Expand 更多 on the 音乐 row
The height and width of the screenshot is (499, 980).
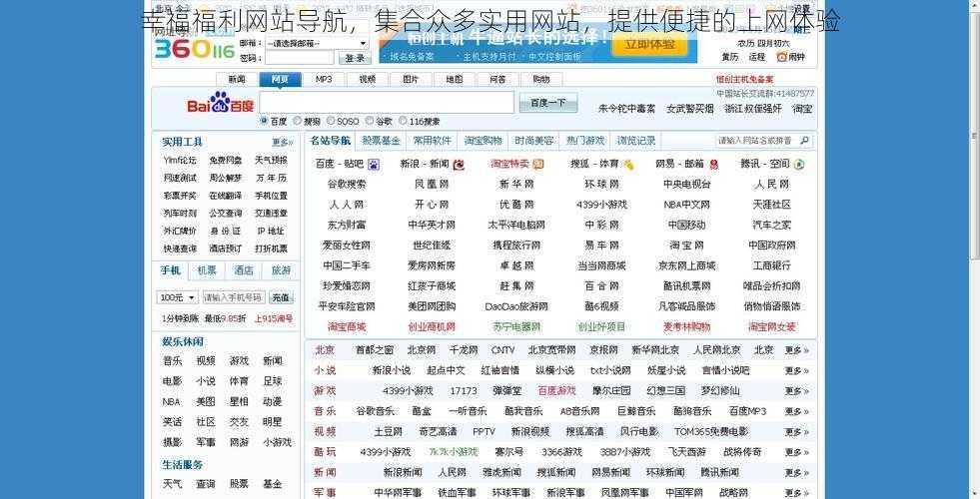coord(797,411)
